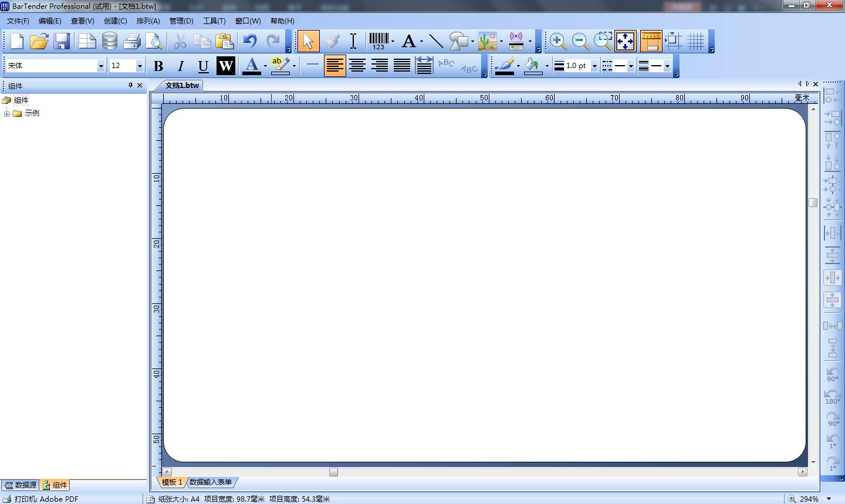Open 编辑(E) menu
Screen dimensions: 845x504
pyautogui.click(x=50, y=21)
